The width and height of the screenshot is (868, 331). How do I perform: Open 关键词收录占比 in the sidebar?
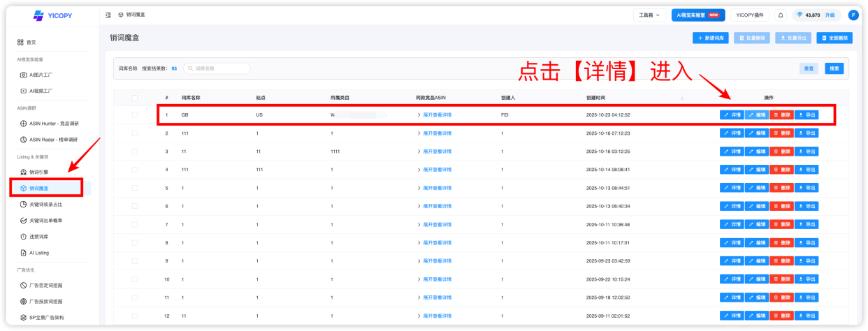pos(41,205)
